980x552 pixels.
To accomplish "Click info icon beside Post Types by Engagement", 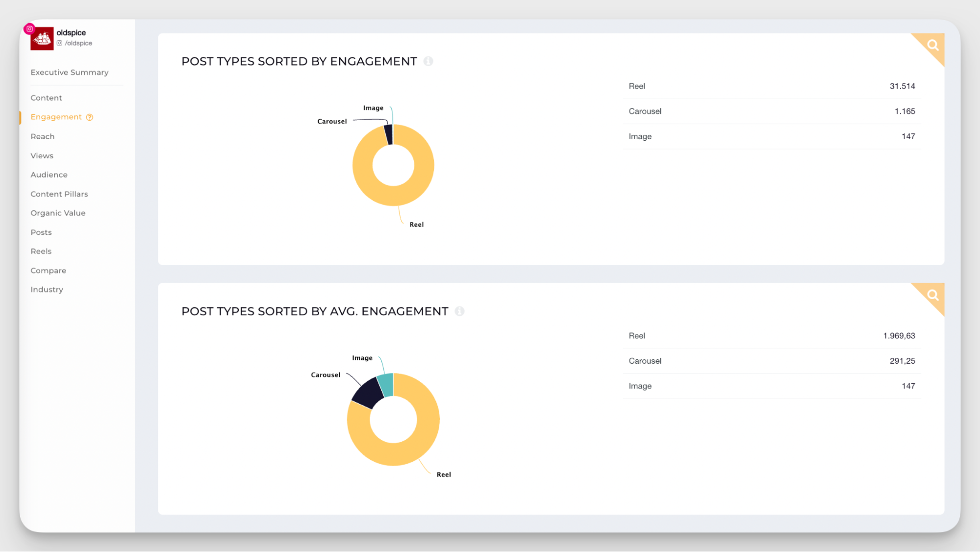I will [428, 61].
